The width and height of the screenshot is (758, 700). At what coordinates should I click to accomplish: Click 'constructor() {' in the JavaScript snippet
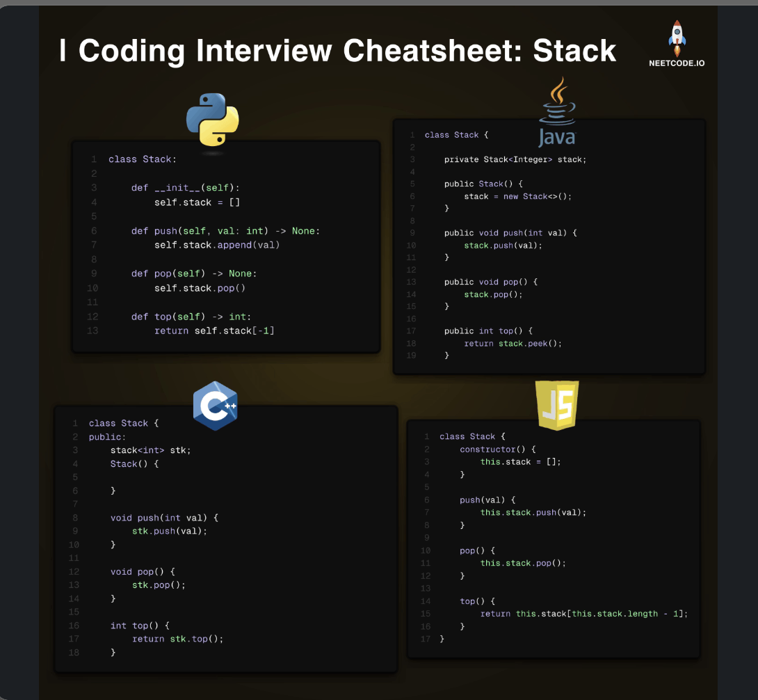pyautogui.click(x=498, y=450)
